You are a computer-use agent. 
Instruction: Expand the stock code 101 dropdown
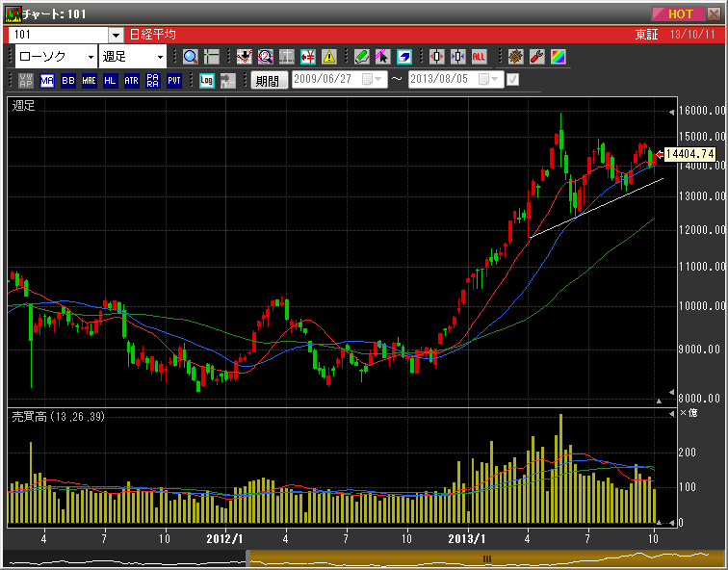click(116, 35)
